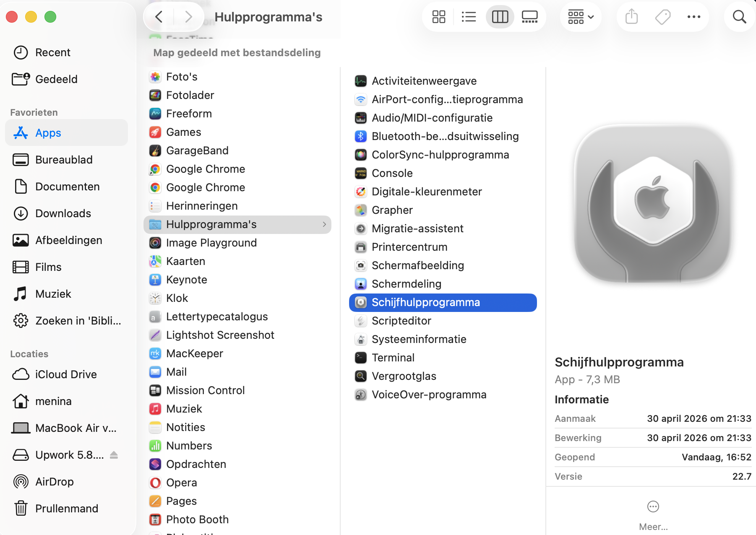Select the ColorSync-hulpprogramma icon
756x535 pixels.
coord(361,155)
